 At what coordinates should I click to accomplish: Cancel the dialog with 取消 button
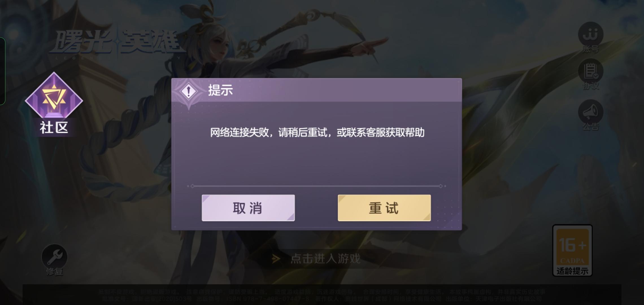pyautogui.click(x=248, y=208)
